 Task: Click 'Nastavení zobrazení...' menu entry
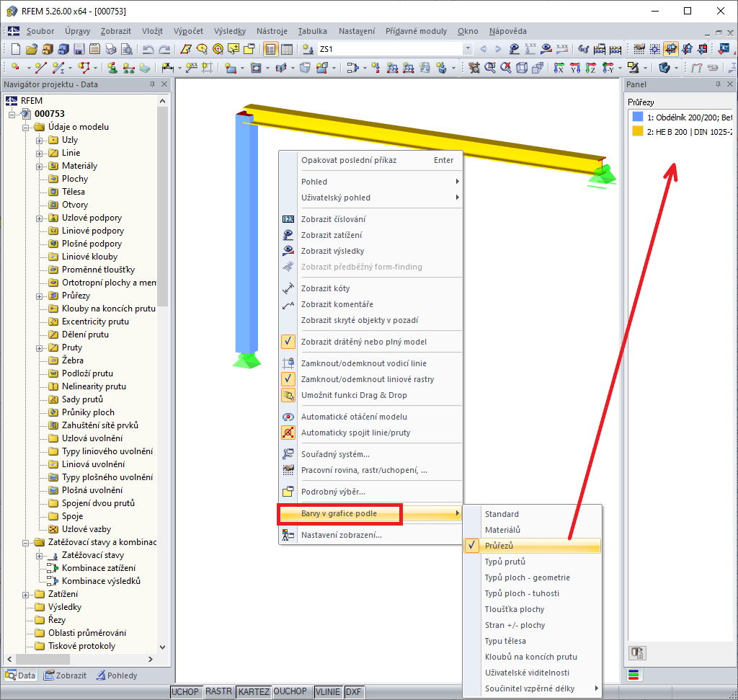(371, 535)
